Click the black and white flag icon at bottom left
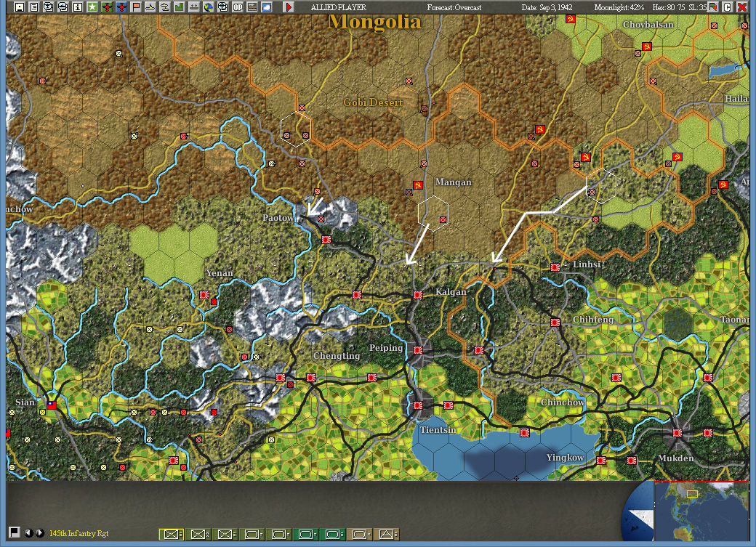The width and height of the screenshot is (756, 547). [x=15, y=532]
